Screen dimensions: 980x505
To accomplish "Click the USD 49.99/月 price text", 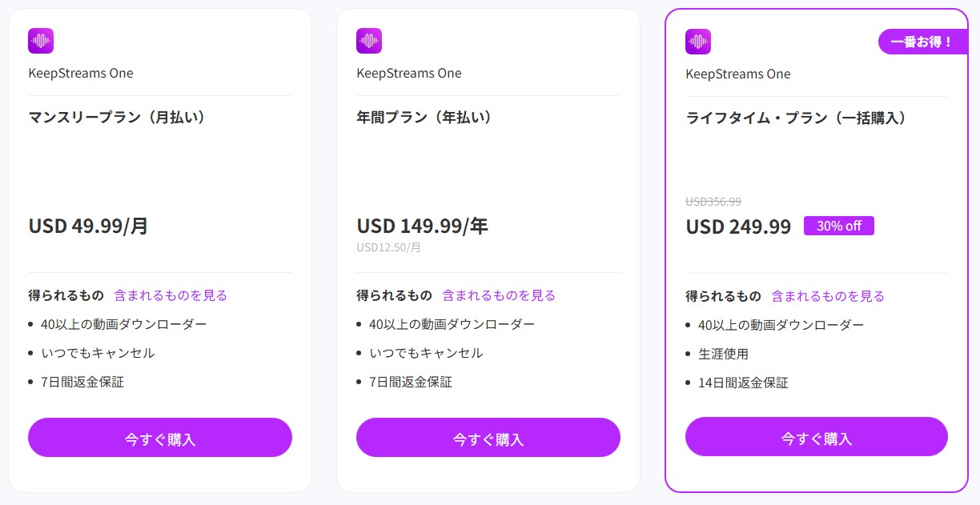I will click(89, 226).
